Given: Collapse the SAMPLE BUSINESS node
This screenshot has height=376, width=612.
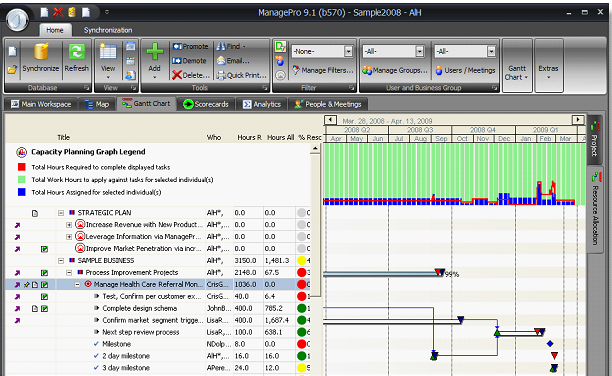Looking at the screenshot, I should click(61, 260).
